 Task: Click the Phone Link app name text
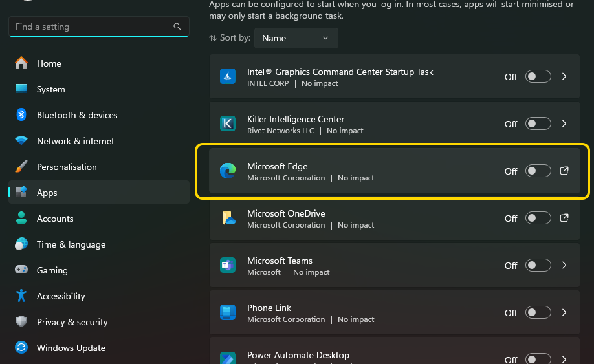pos(269,308)
